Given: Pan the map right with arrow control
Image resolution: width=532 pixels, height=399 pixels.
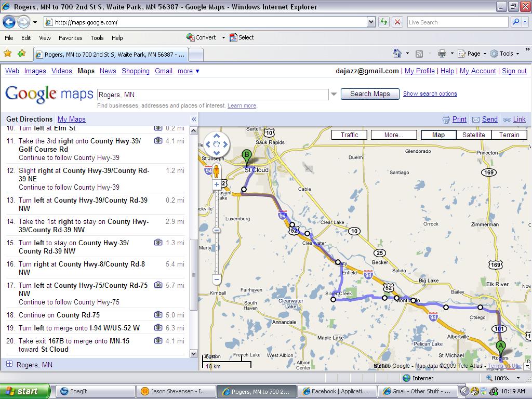Looking at the screenshot, I should tap(225, 144).
